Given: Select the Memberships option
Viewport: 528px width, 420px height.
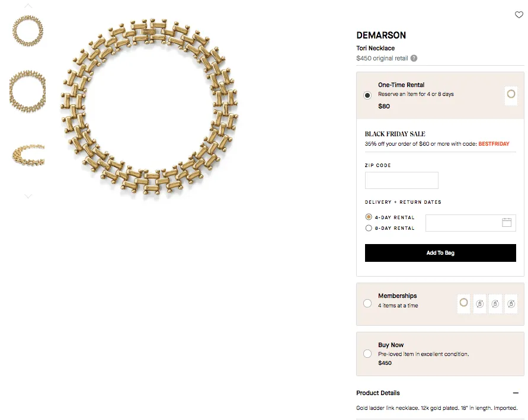Looking at the screenshot, I should coord(367,303).
